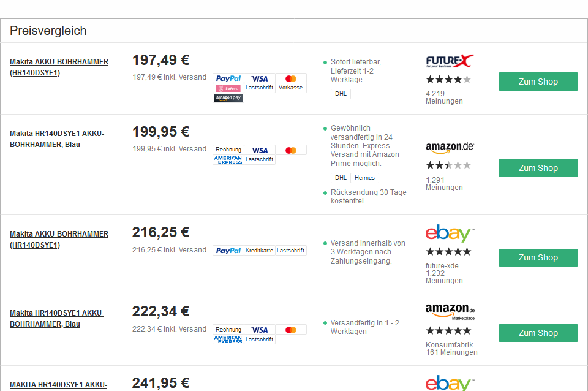Open the Future-X shop via Zum Shop button
The image size is (588, 391).
(538, 82)
